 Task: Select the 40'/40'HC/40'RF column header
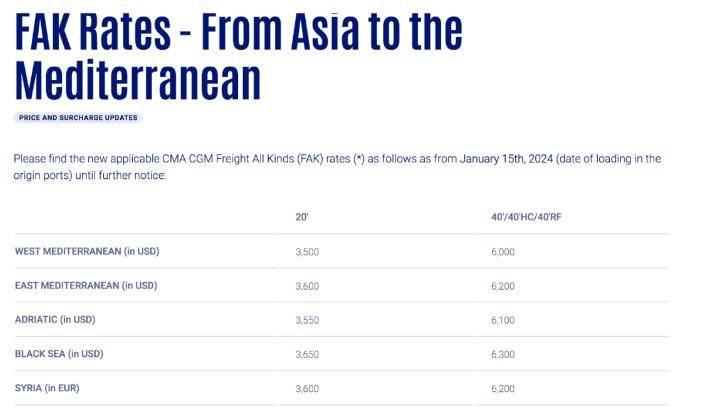526,217
